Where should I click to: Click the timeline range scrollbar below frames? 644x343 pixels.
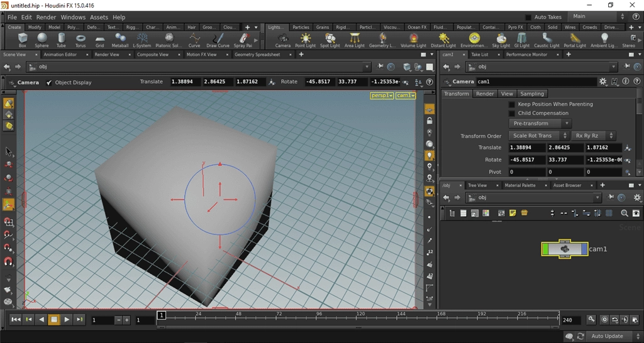(x=358, y=327)
